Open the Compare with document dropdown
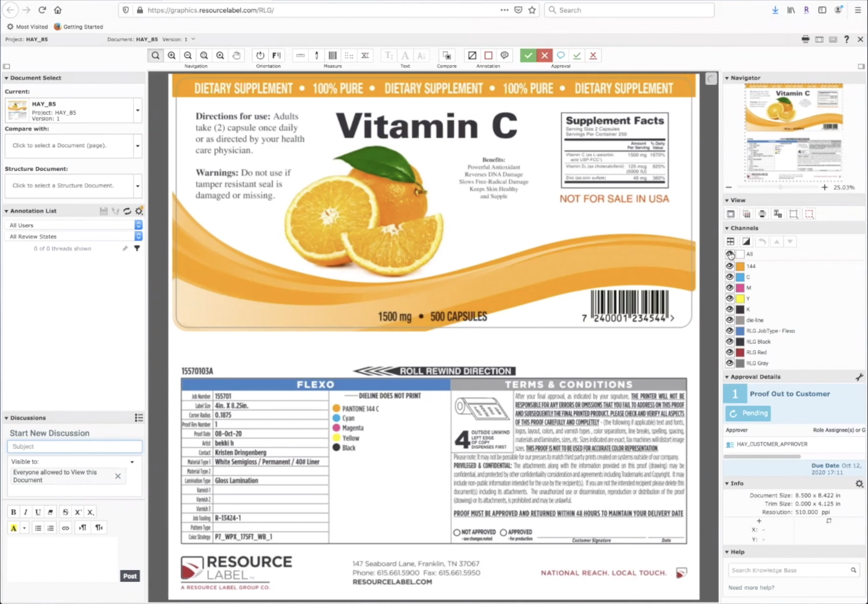 138,146
